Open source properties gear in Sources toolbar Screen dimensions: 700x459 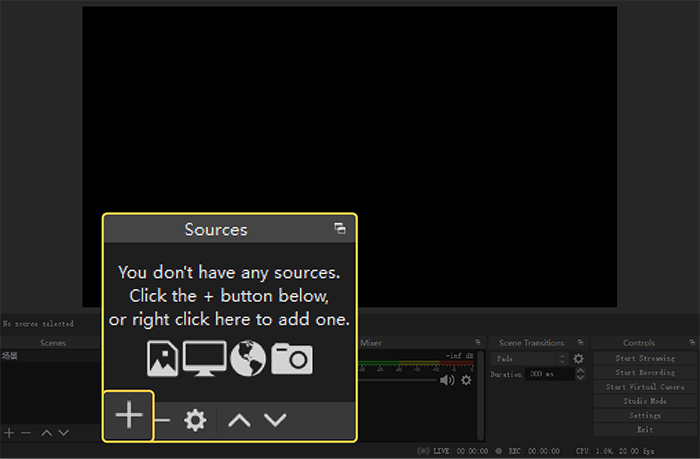point(195,420)
